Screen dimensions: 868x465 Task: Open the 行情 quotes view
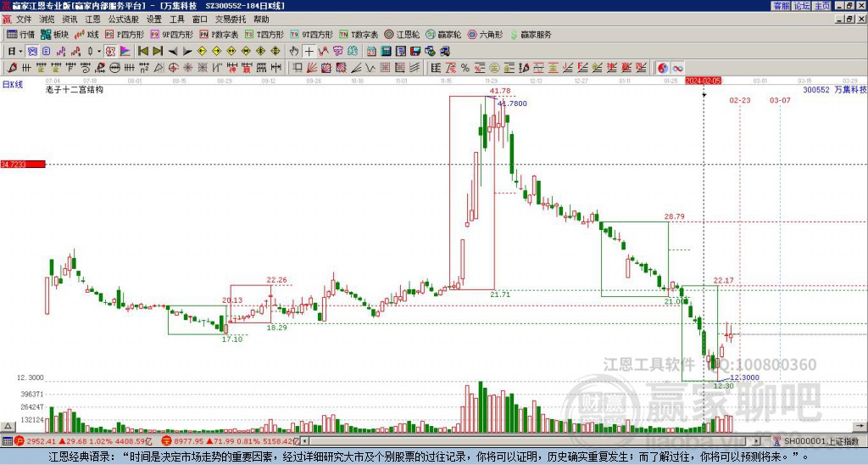(21, 34)
